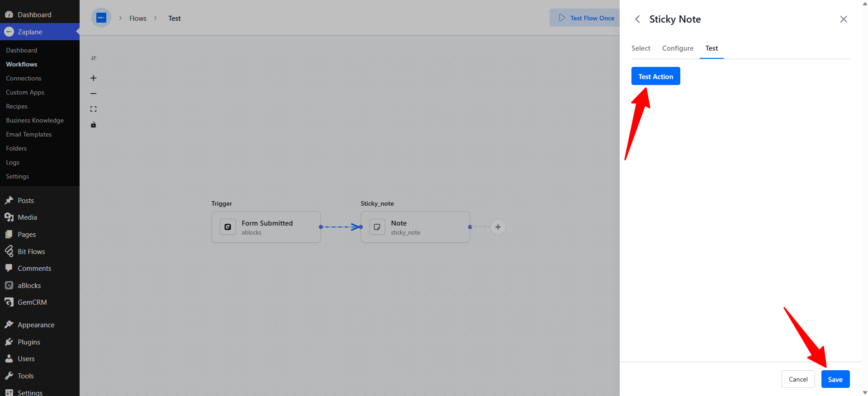Go back using Sticky Note panel arrow
Image resolution: width=868 pixels, height=396 pixels.
637,19
